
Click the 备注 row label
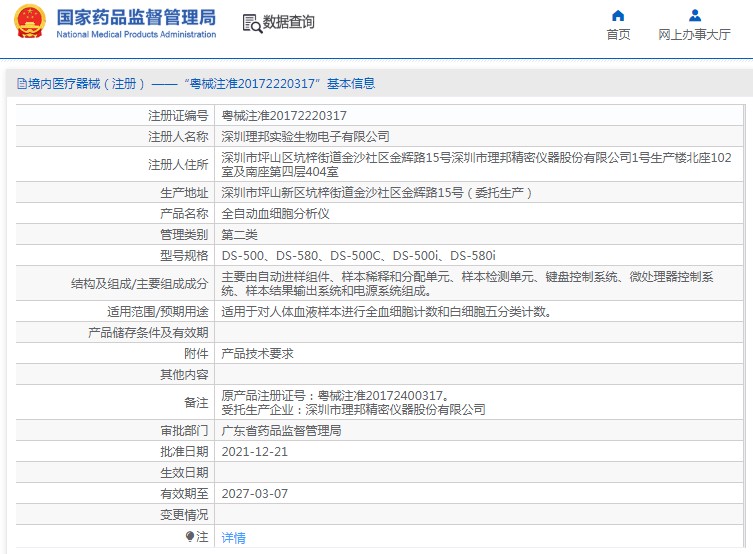click(196, 403)
